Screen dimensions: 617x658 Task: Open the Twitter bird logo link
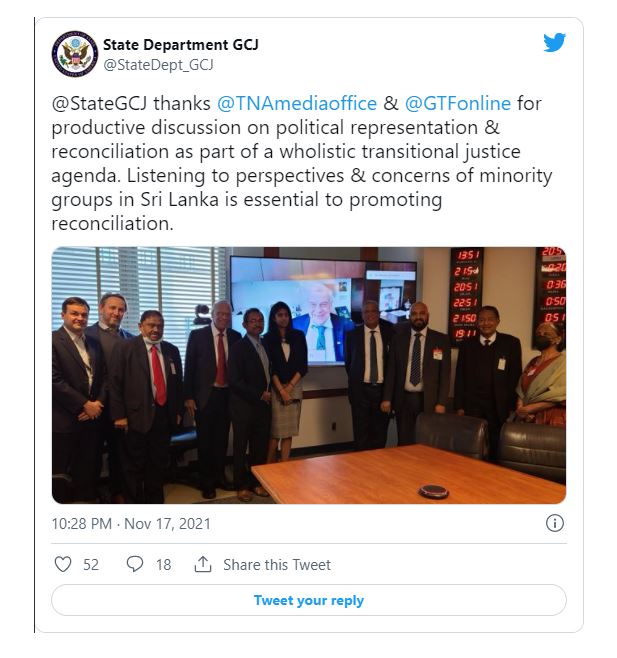554,42
